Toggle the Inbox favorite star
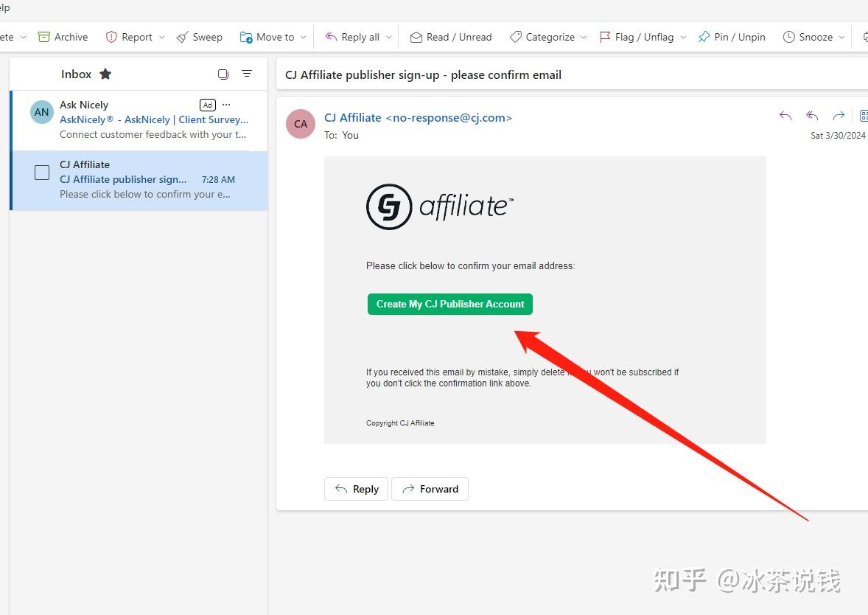Image resolution: width=868 pixels, height=615 pixels. (x=105, y=74)
